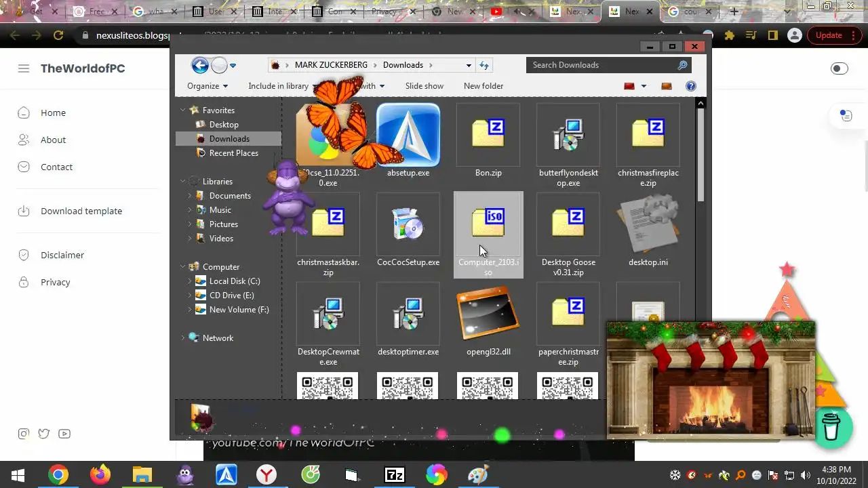Select Desktop under Favorites
The width and height of the screenshot is (868, 488).
[224, 125]
